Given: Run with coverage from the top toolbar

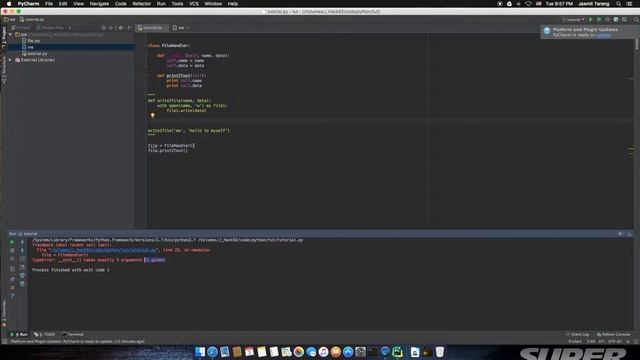Looking at the screenshot, I should [x=607, y=20].
